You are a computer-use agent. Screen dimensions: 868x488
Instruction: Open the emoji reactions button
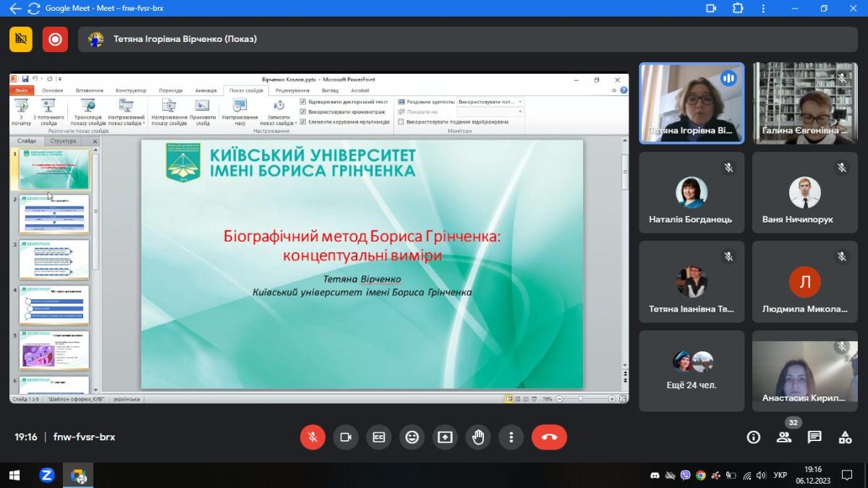(412, 437)
